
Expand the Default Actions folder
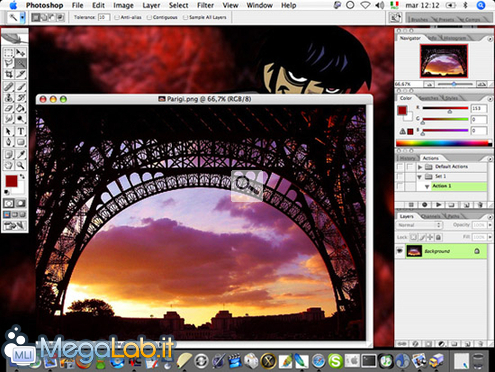click(420, 167)
